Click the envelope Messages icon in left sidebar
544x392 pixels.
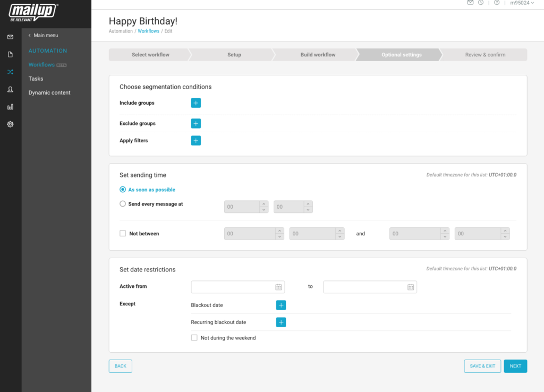pos(10,37)
